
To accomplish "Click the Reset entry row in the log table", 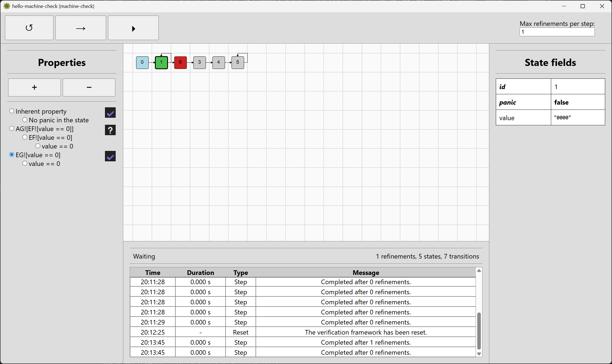I will [x=303, y=332].
